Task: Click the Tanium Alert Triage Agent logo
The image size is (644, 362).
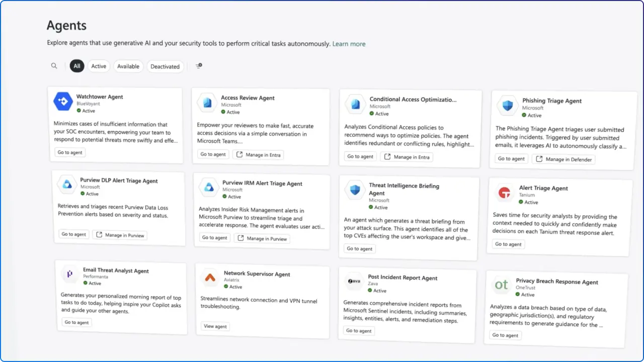Action: [x=504, y=193]
